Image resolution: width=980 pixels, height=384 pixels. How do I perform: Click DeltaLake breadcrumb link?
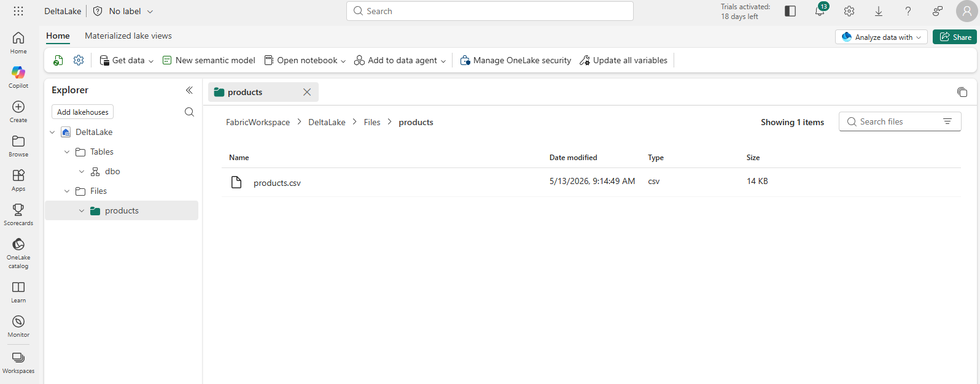(327, 122)
